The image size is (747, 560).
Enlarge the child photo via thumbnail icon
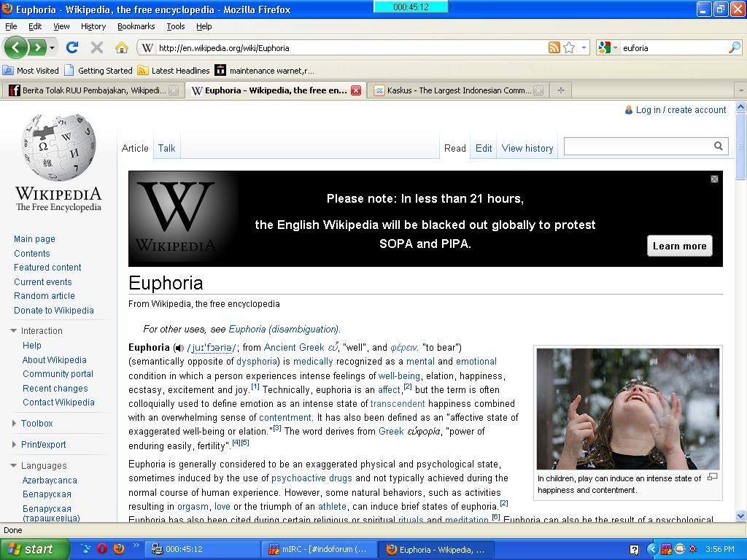713,477
